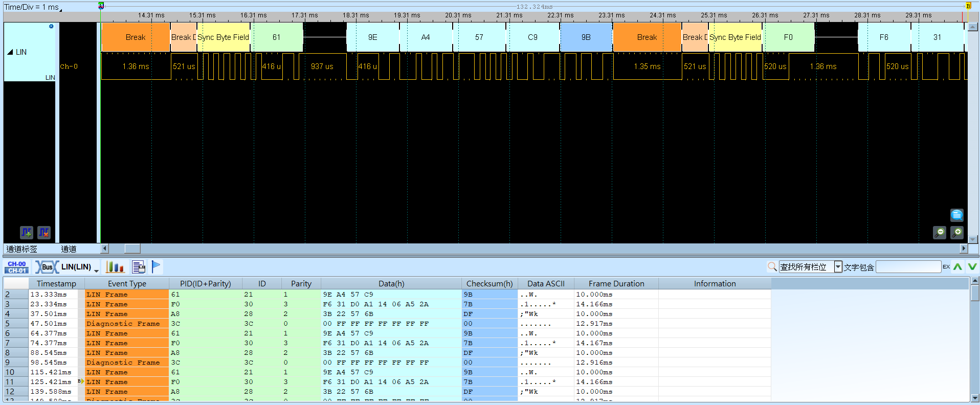Click cursor A marker on timeline
This screenshot has width=980, height=405.
point(101,6)
